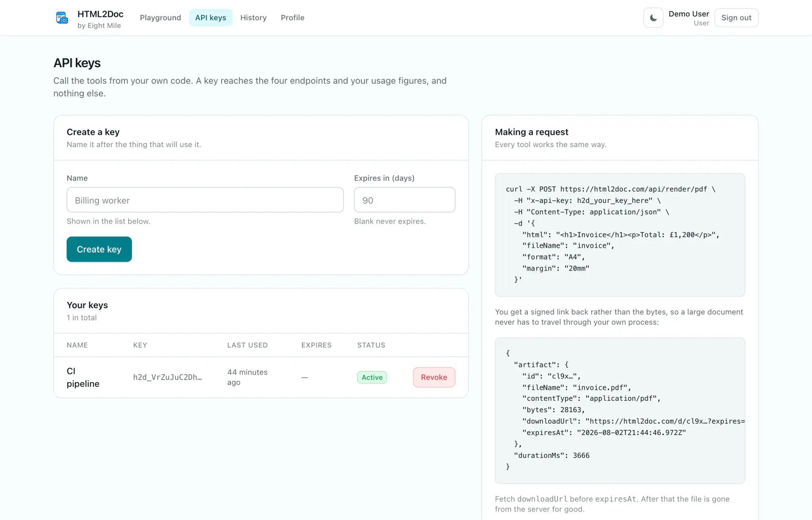Toggle dark mode with the moon icon

click(653, 18)
